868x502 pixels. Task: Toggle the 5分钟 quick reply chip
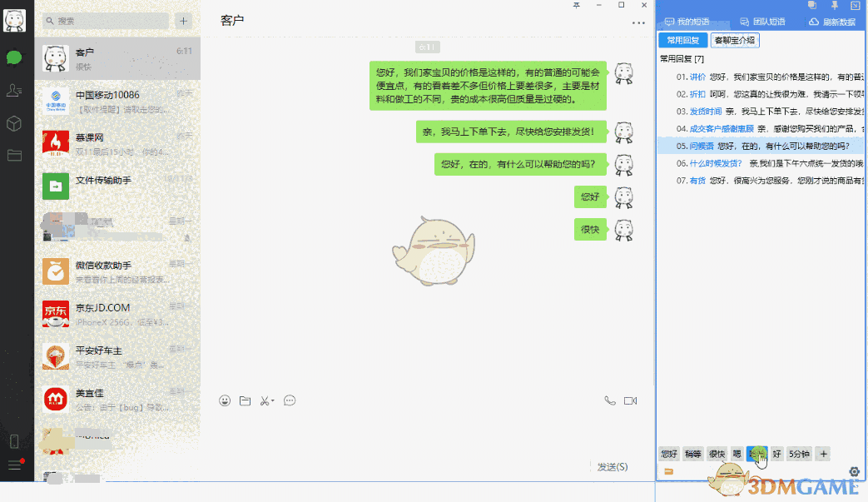click(x=799, y=453)
